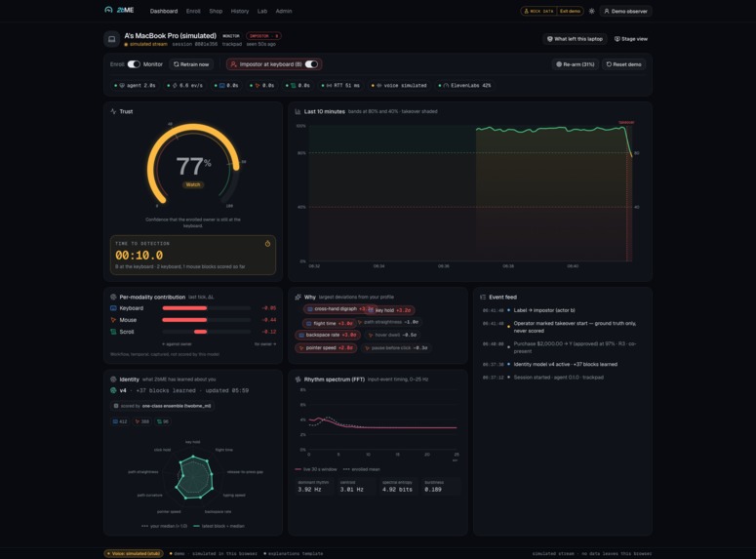Click the 2bME logo icon
The width and height of the screenshot is (756, 559).
108,10
